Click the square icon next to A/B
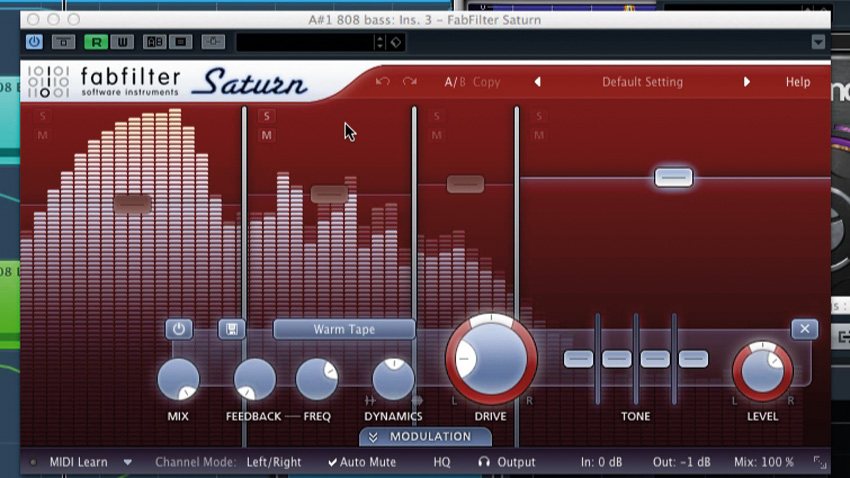This screenshot has height=478, width=850. click(x=181, y=42)
